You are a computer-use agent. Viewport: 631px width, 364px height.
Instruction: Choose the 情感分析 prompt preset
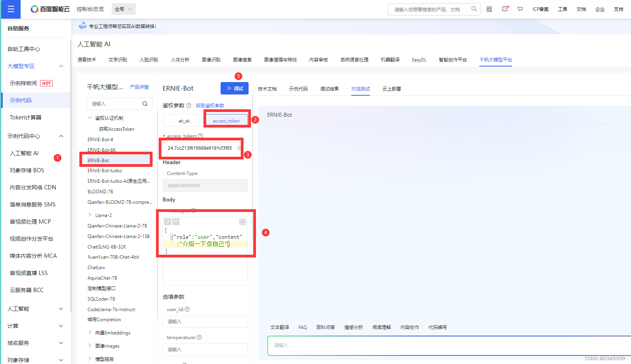tap(354, 327)
